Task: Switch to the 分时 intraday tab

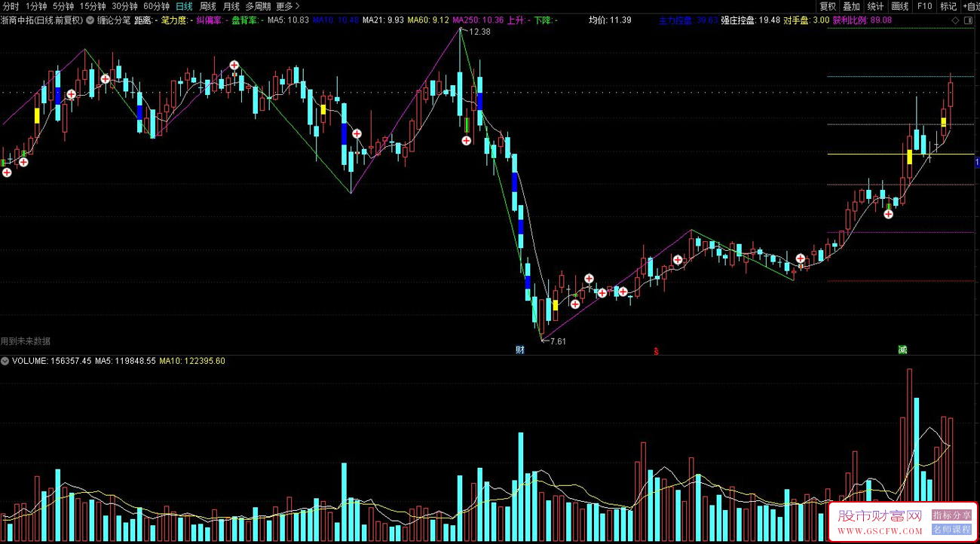Action: point(11,6)
